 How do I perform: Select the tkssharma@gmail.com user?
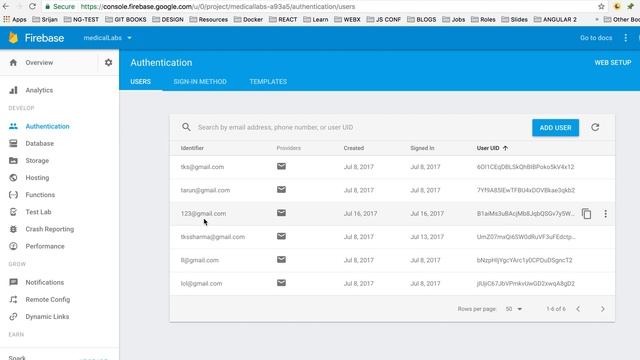coord(213,237)
